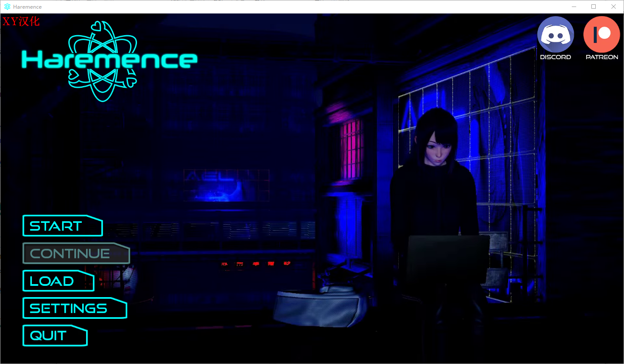Click the PATREON text label

pos(601,57)
